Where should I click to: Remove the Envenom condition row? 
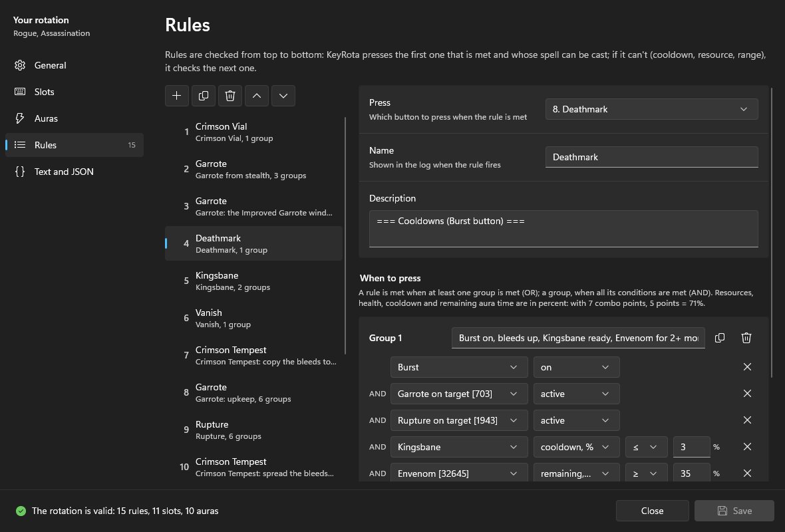pyautogui.click(x=747, y=473)
